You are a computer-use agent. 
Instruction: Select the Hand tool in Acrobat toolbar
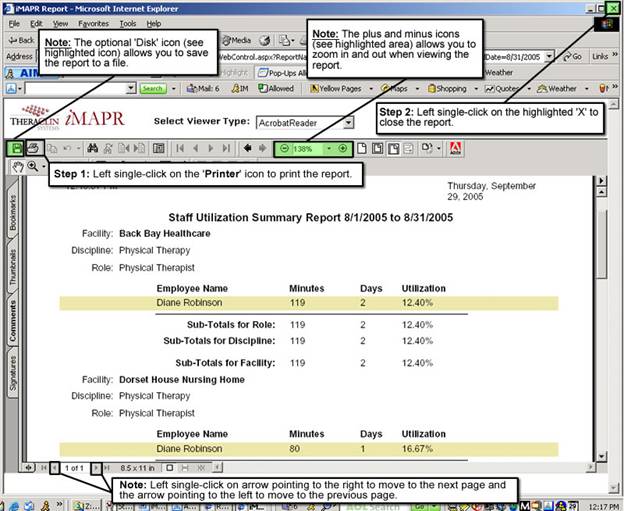pyautogui.click(x=16, y=167)
